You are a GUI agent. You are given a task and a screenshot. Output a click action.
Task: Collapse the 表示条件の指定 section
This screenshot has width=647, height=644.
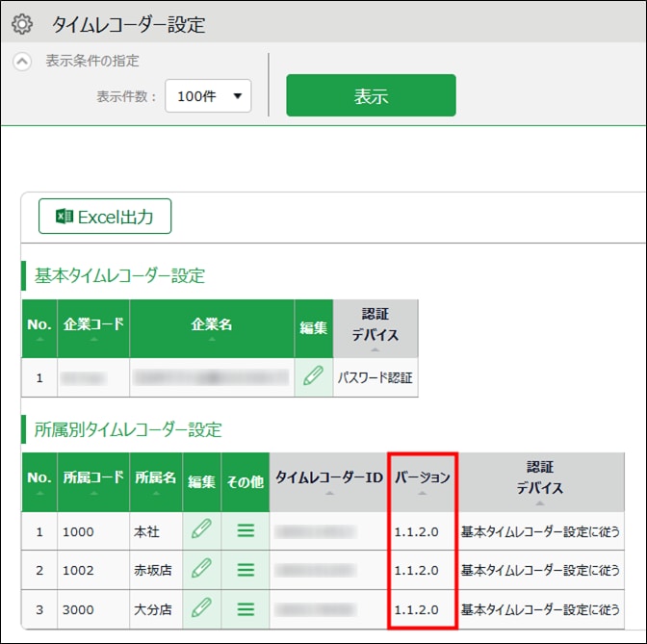point(22,62)
